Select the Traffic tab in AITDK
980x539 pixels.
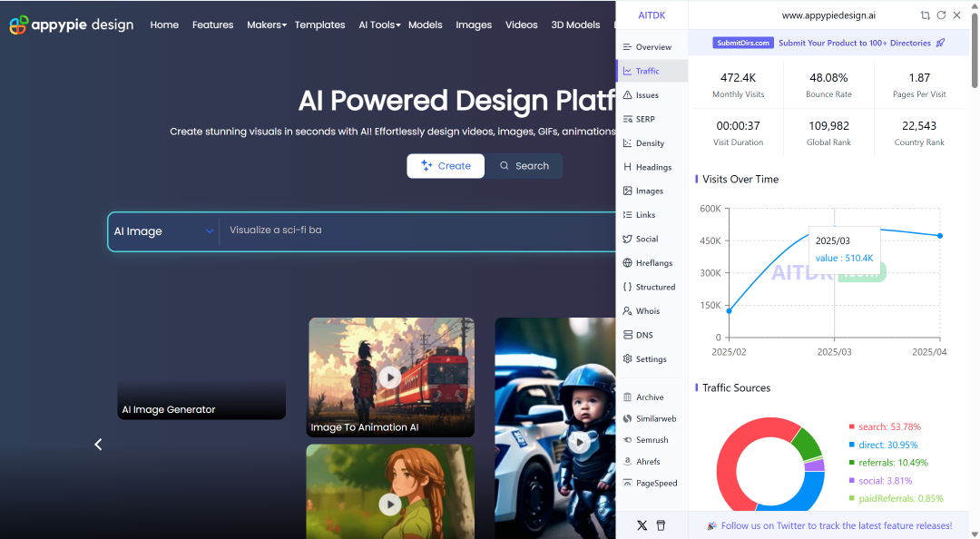[x=652, y=71]
